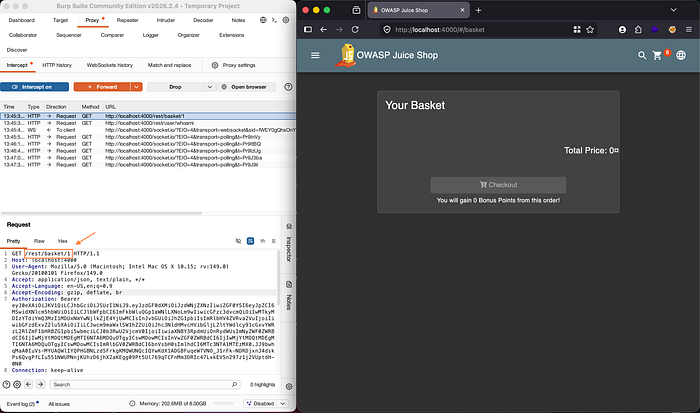Click the OWASP Juice Shop logo title
This screenshot has height=413, width=700.
pyautogui.click(x=387, y=55)
